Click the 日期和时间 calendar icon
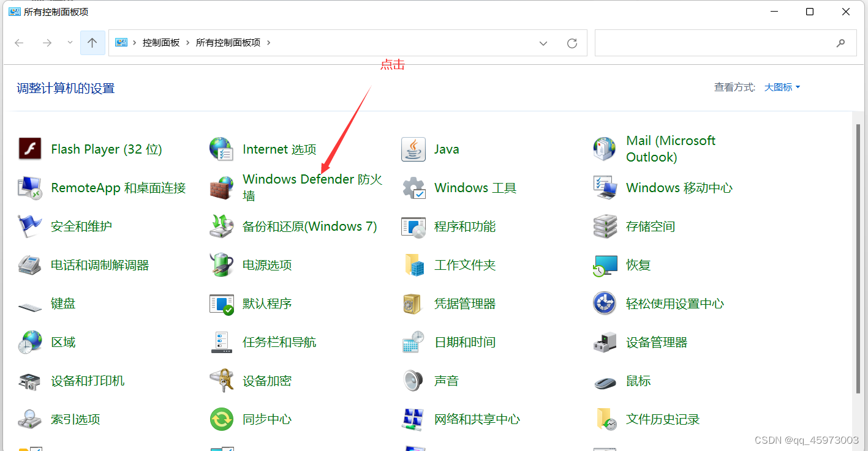This screenshot has width=868, height=451. coord(413,341)
